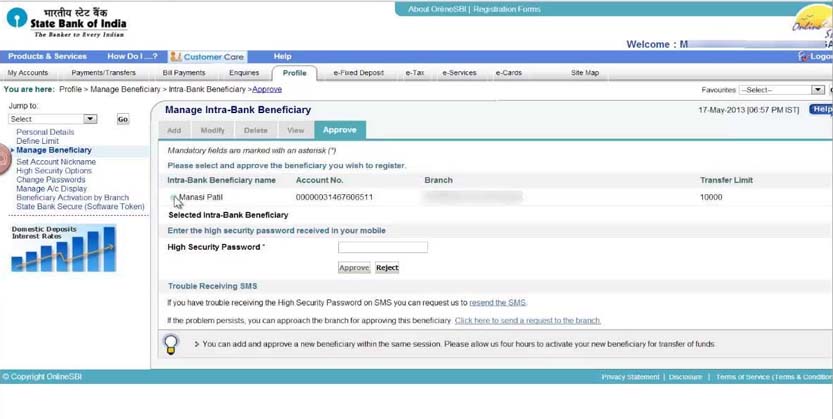The width and height of the screenshot is (833, 419).
Task: Open the Favourites Select dropdown
Action: click(781, 90)
